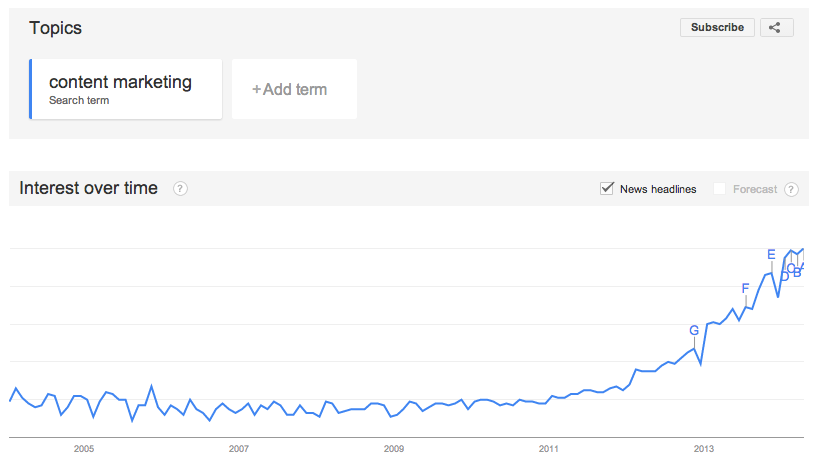Click news headline marker G on the chart
820x468 pixels.
coord(694,330)
